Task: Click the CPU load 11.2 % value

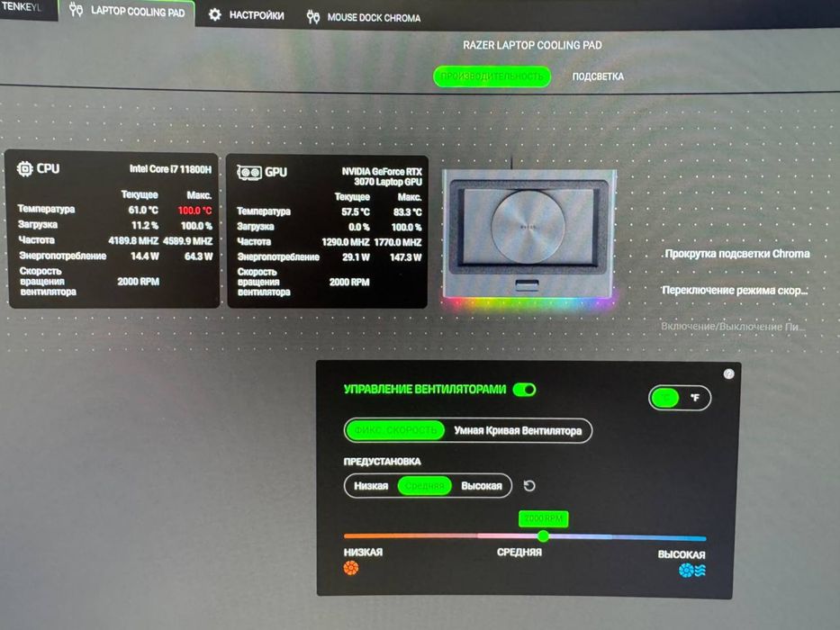Action: (x=145, y=226)
